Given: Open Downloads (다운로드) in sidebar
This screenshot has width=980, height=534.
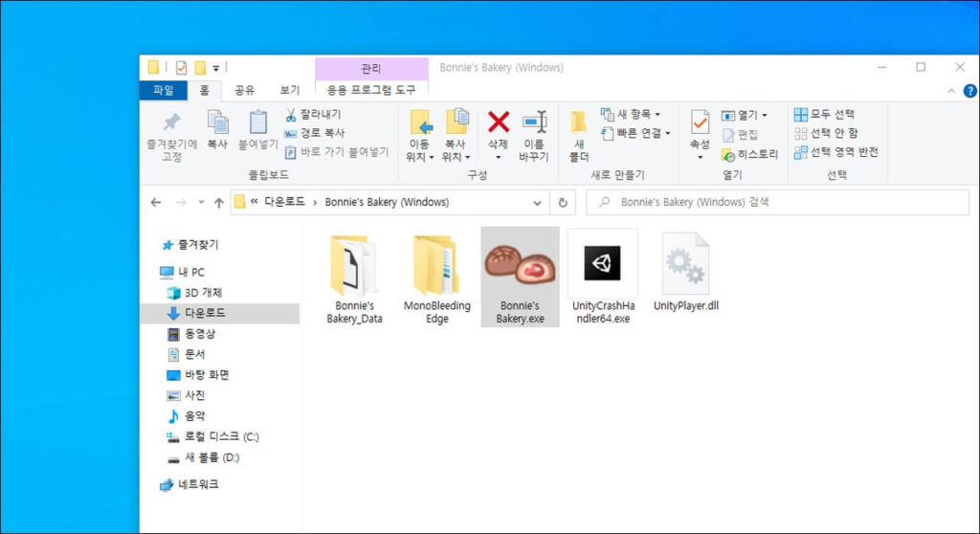Looking at the screenshot, I should (x=220, y=313).
